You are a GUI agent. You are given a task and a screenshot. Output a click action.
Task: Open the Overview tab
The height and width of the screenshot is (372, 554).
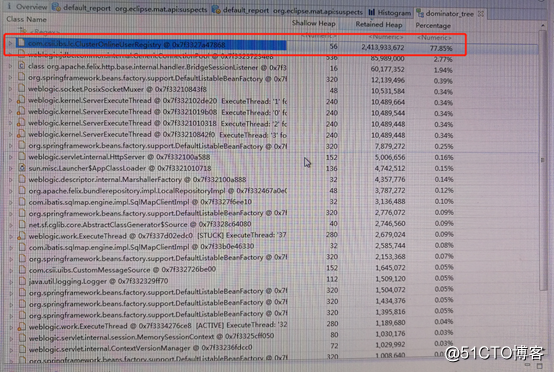27,7
